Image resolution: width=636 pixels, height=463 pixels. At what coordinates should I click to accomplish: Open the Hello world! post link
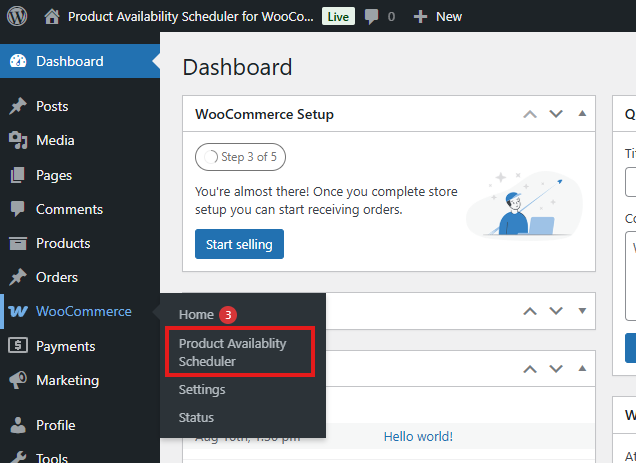pyautogui.click(x=418, y=436)
